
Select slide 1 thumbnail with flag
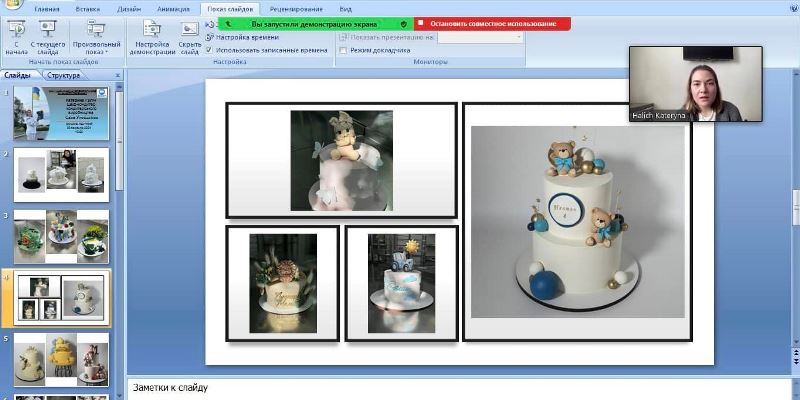coord(61,113)
